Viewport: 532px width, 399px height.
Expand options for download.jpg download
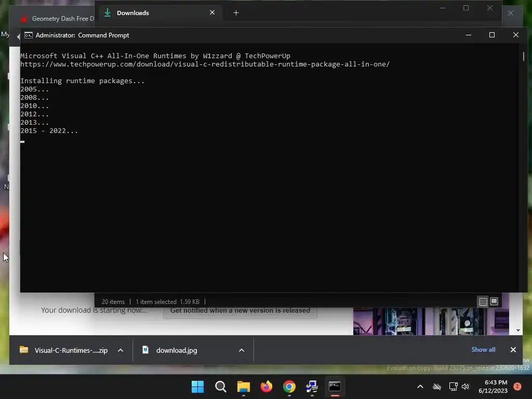tap(242, 350)
